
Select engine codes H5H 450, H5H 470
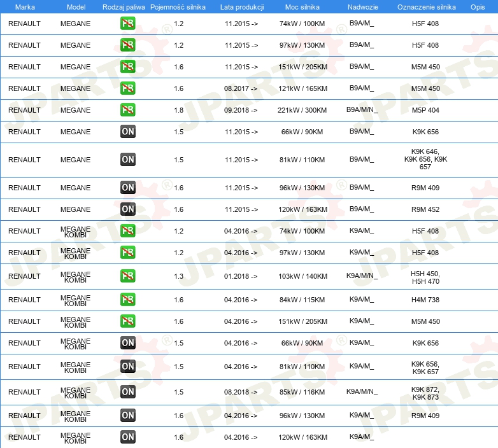[425, 277]
